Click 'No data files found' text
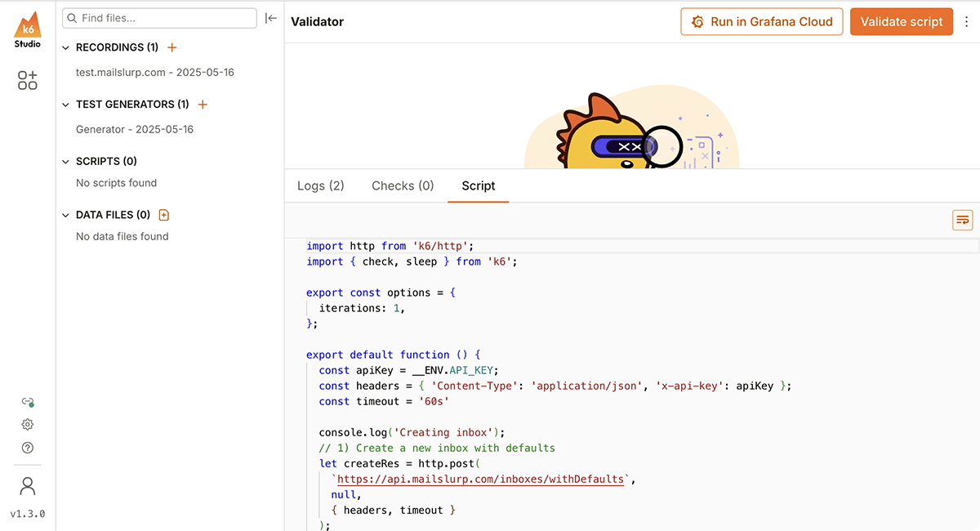The image size is (980, 531). (x=122, y=237)
